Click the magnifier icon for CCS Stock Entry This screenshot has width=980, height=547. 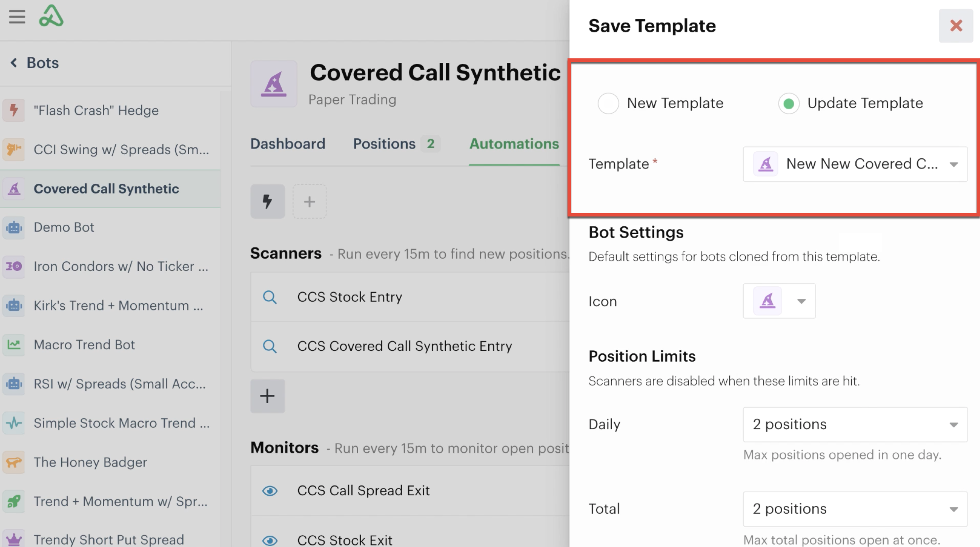coord(270,297)
